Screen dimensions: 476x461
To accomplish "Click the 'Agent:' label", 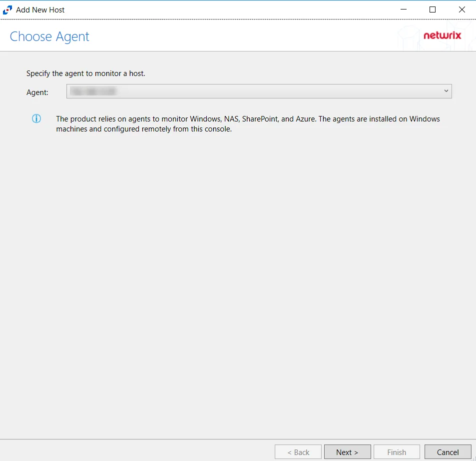I will click(x=37, y=92).
